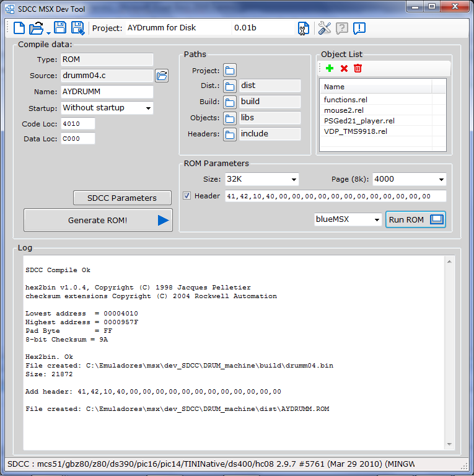Open project properties document icon in toolbar
Image resolution: width=474 pixels, height=476 pixels.
(304, 29)
